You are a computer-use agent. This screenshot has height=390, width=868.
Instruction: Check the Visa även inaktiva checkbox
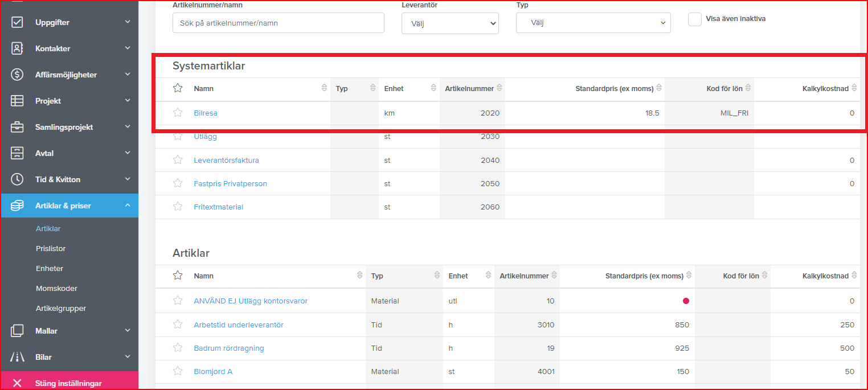pyautogui.click(x=694, y=19)
